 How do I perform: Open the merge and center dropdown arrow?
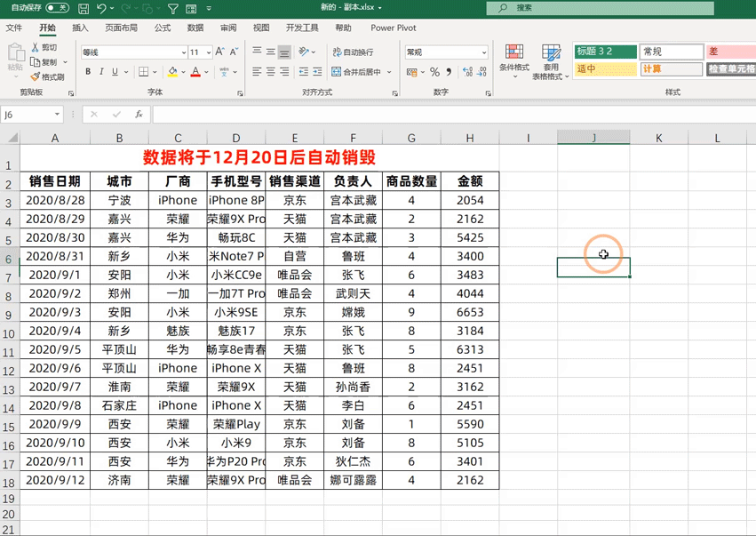point(389,72)
